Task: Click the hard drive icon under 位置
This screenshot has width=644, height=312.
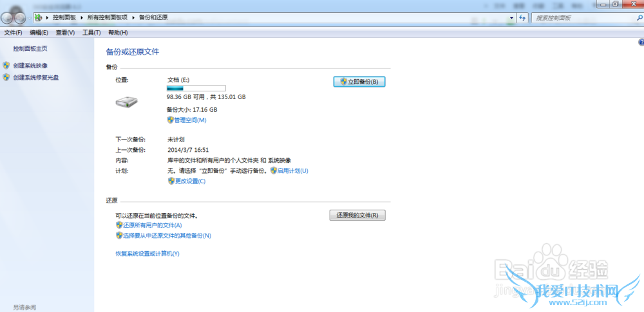Action: point(126,102)
